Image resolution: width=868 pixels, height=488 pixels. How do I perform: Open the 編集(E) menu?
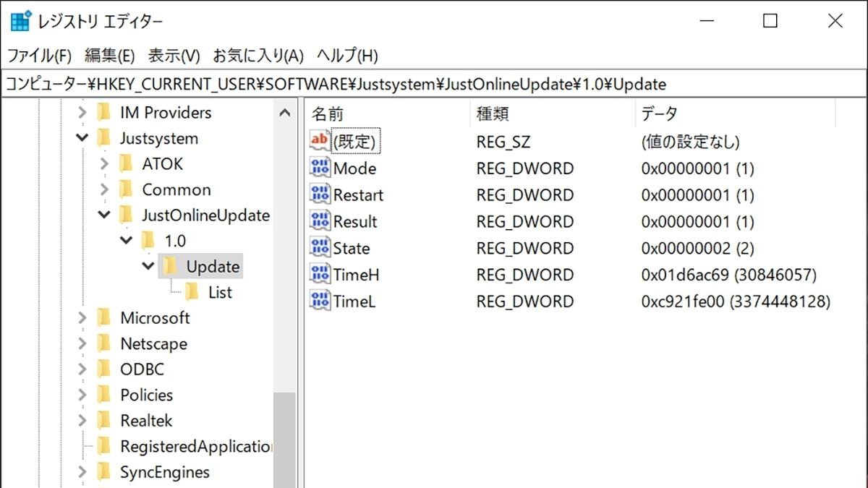[x=110, y=56]
